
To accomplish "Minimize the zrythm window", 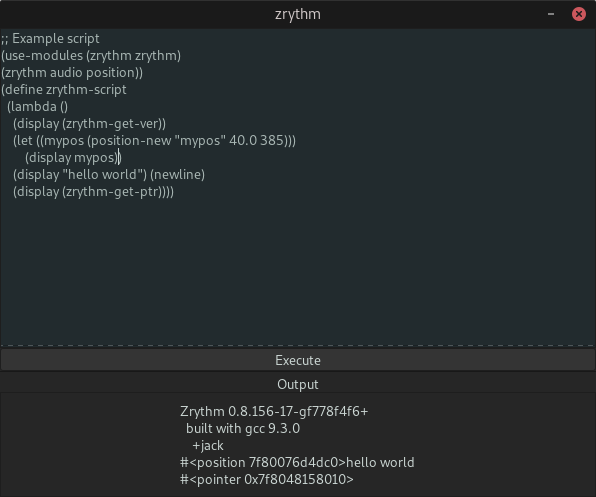I will 551,14.
